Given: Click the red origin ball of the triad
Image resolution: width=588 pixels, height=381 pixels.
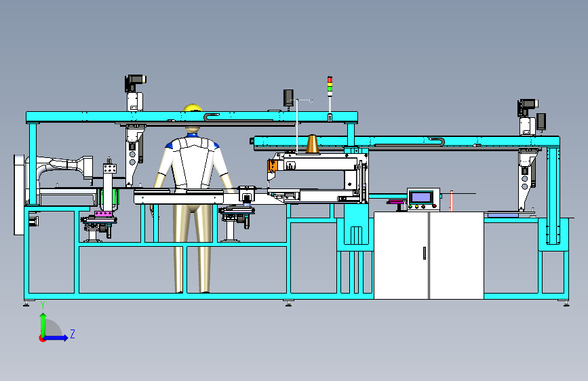Looking at the screenshot, I should [42, 338].
